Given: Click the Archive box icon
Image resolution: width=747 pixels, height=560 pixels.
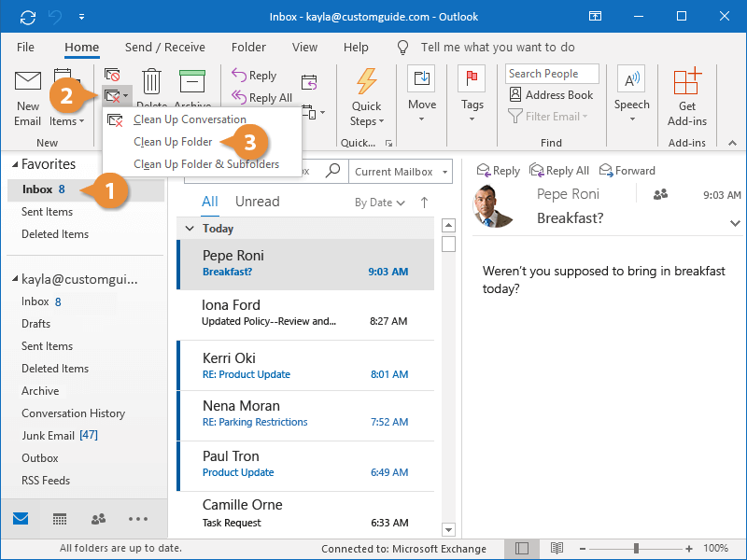Looking at the screenshot, I should 192,81.
